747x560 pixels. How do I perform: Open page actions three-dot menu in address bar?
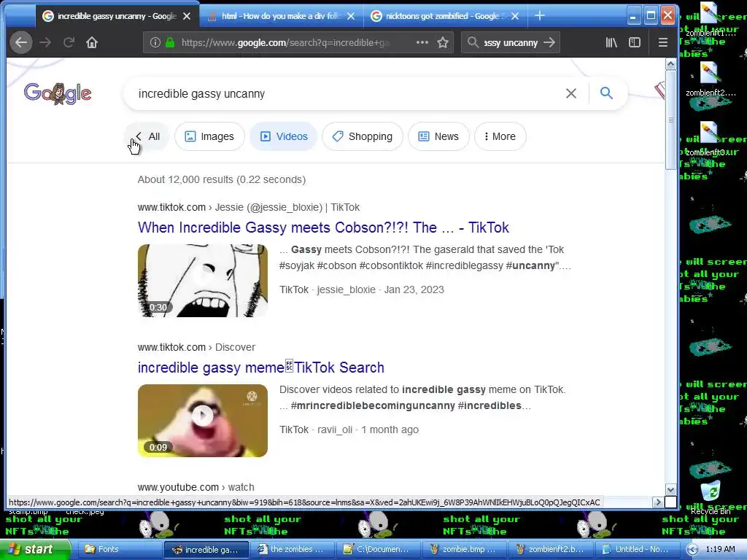(422, 42)
